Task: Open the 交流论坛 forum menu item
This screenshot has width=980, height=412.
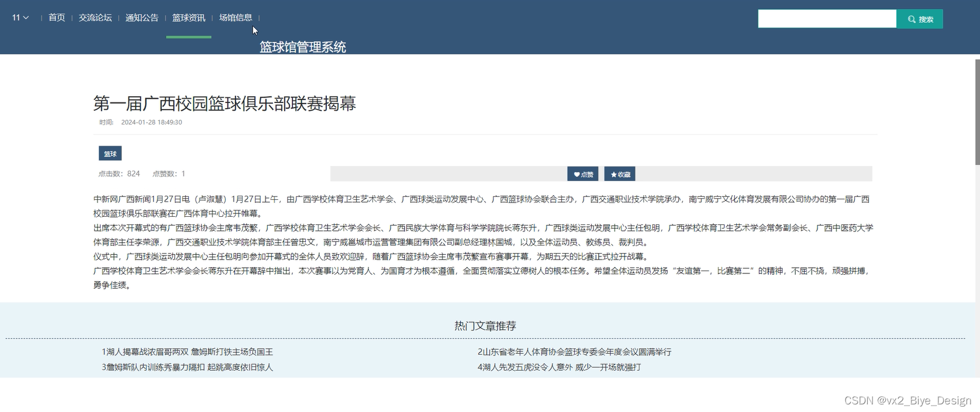Action: coord(95,18)
